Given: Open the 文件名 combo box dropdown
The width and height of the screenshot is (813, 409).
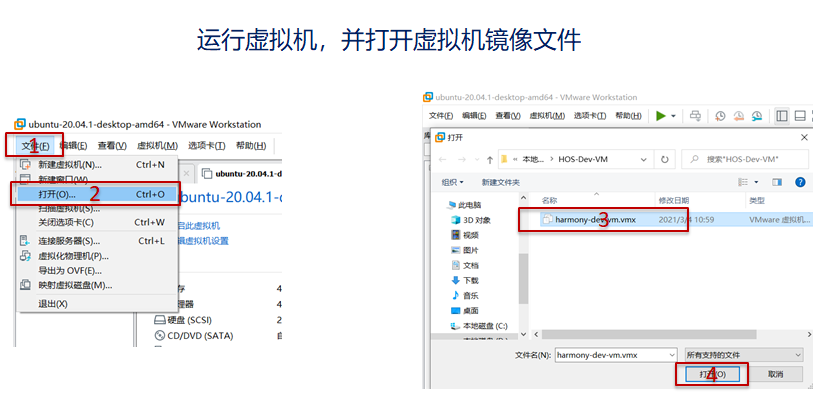Looking at the screenshot, I should coord(672,355).
